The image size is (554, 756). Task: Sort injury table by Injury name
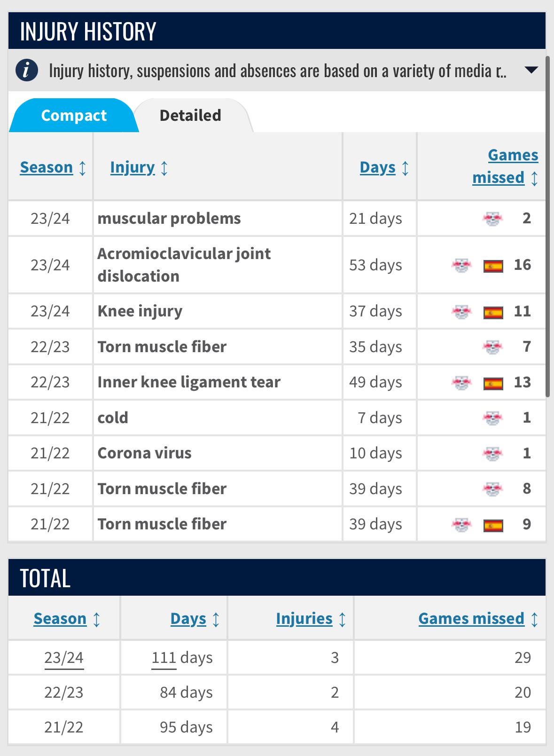[139, 167]
